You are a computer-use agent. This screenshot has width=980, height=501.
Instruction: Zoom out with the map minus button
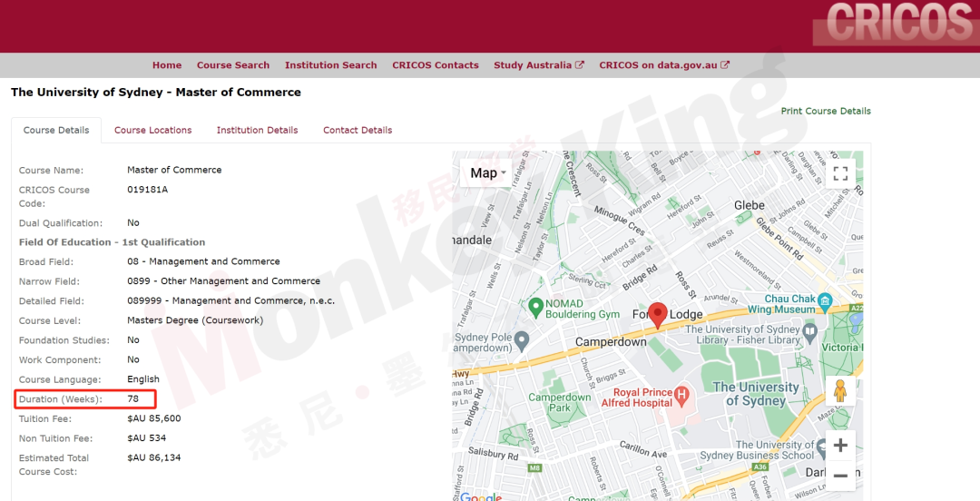point(840,476)
